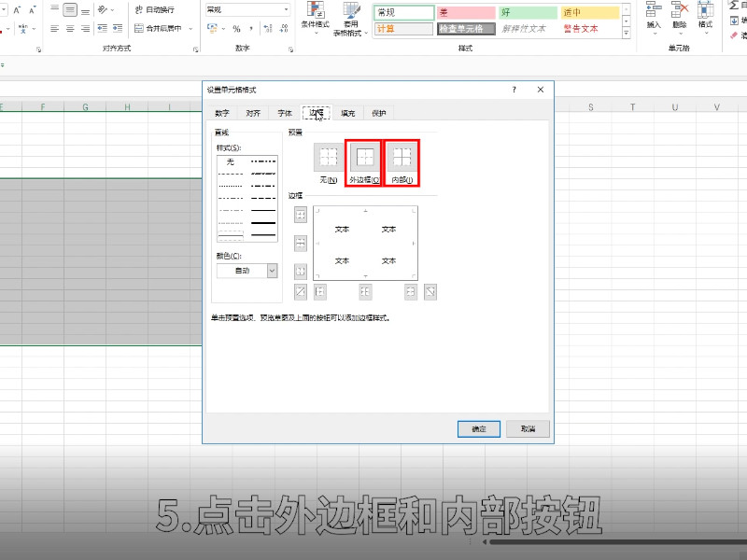Click the decrease indent icon
The image size is (747, 560).
[x=103, y=29]
